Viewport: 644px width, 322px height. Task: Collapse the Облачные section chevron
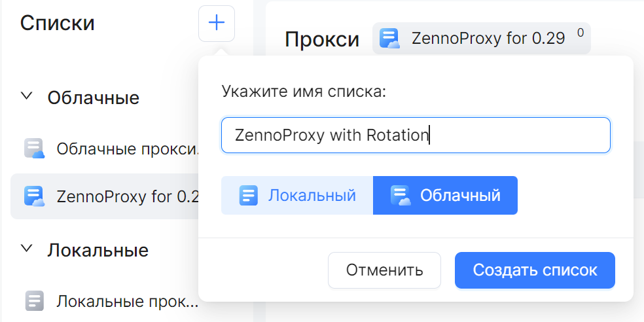[27, 96]
